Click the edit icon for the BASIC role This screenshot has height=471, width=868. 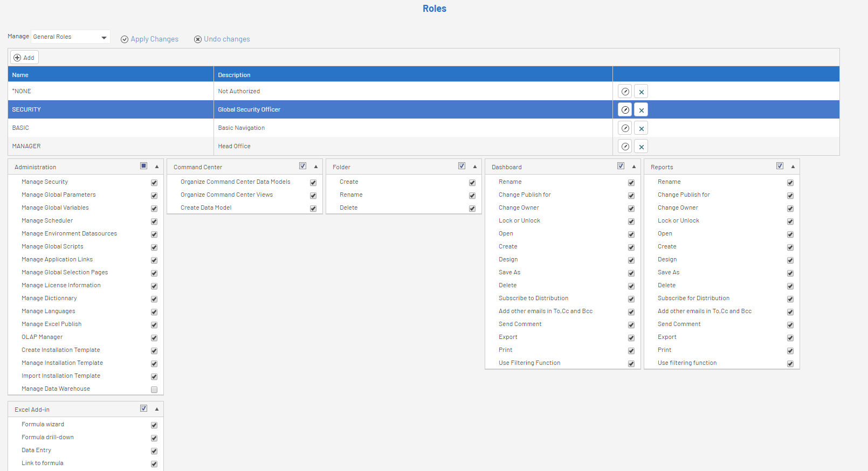(625, 128)
